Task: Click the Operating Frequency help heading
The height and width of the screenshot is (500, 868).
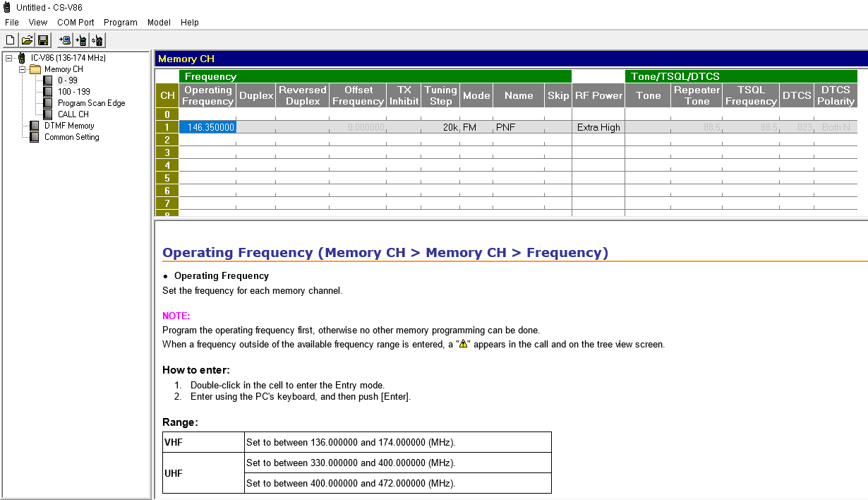Action: tap(385, 253)
